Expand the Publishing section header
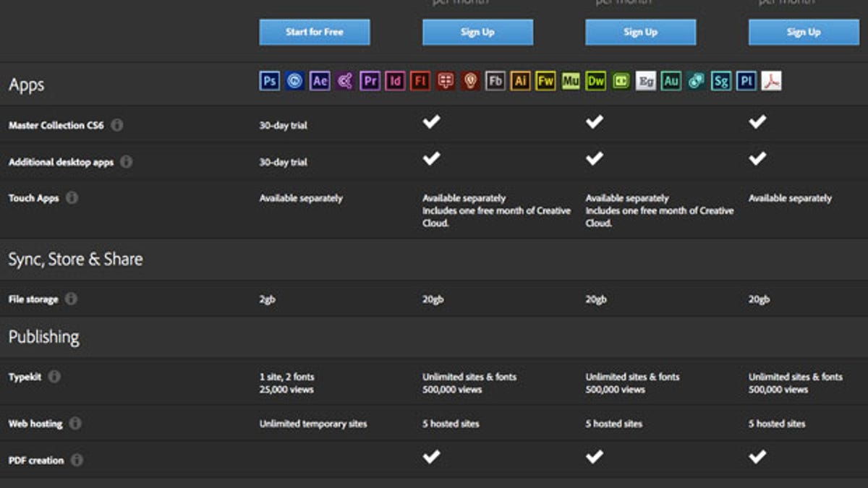 coord(45,336)
